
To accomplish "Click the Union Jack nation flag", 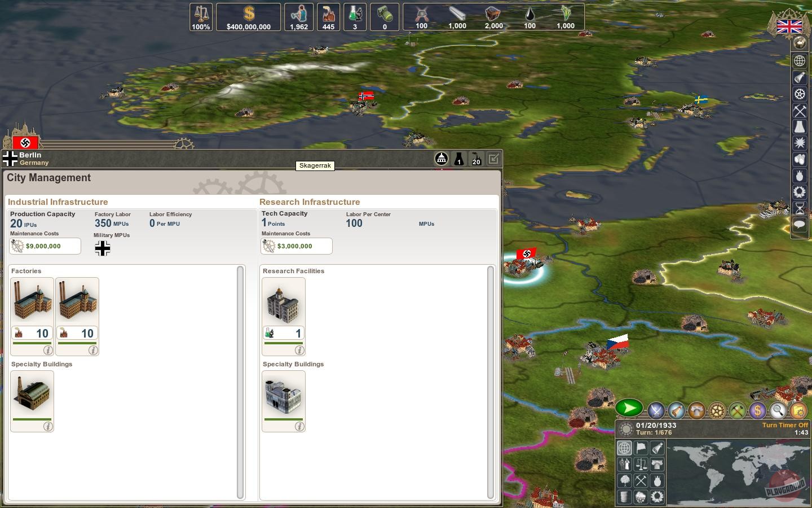I will click(789, 26).
